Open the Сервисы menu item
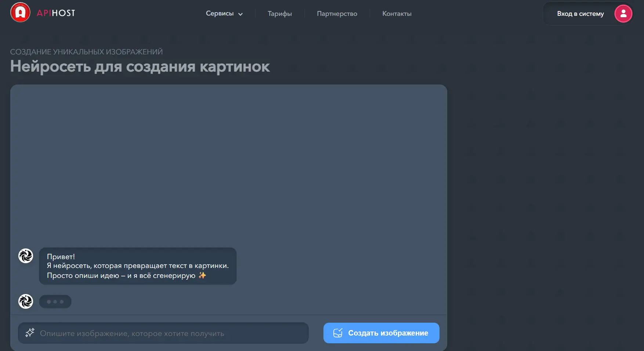 [x=220, y=14]
